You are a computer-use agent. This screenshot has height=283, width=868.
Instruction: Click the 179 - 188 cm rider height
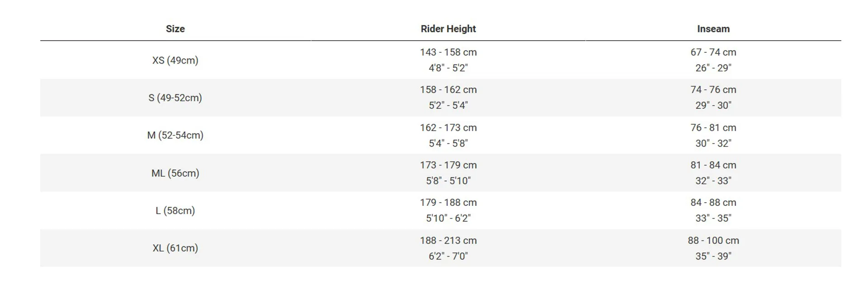coord(448,203)
